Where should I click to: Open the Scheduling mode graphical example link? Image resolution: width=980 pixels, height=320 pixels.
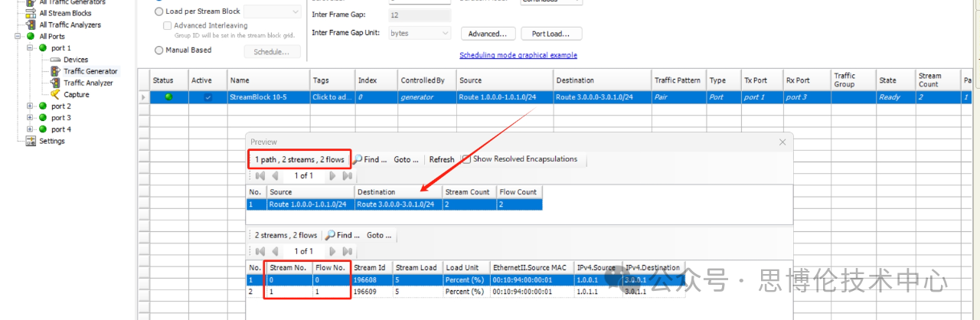tap(518, 55)
